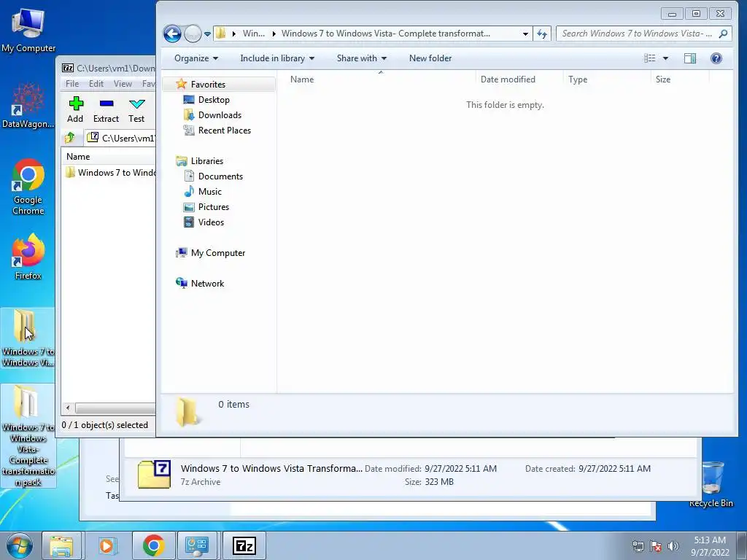Select 'Windows 7 to Windo' folder in 7-Zip
The width and height of the screenshot is (747, 560).
click(111, 172)
